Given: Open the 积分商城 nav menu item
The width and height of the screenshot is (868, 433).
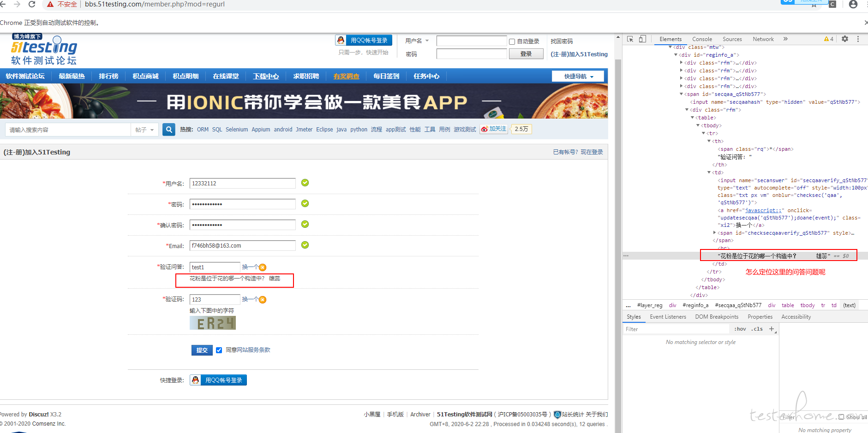Looking at the screenshot, I should 145,76.
